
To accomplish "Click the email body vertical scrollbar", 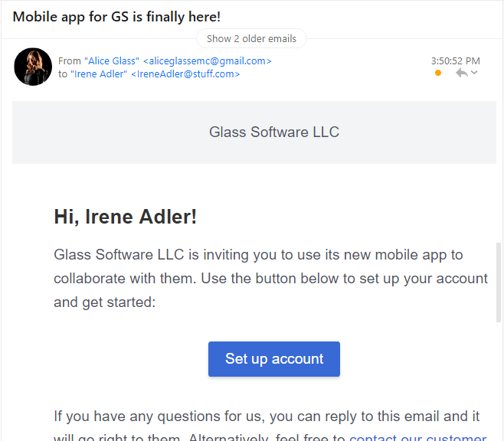I will [498, 283].
